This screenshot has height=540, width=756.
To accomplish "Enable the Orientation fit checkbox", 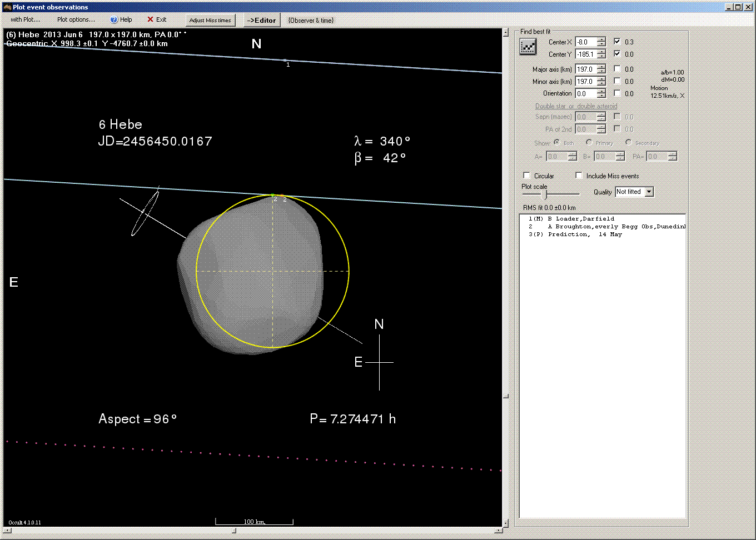I will tap(617, 93).
